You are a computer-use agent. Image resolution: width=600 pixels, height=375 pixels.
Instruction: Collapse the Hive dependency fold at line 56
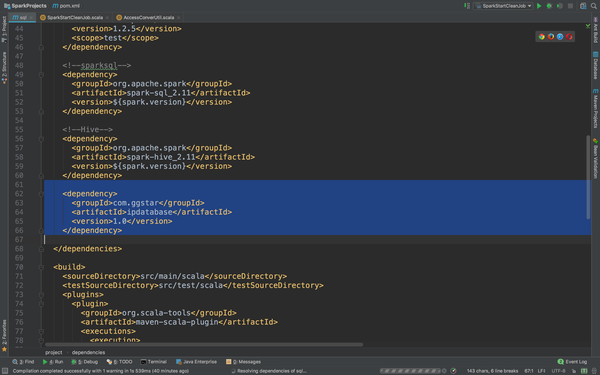tap(41, 139)
